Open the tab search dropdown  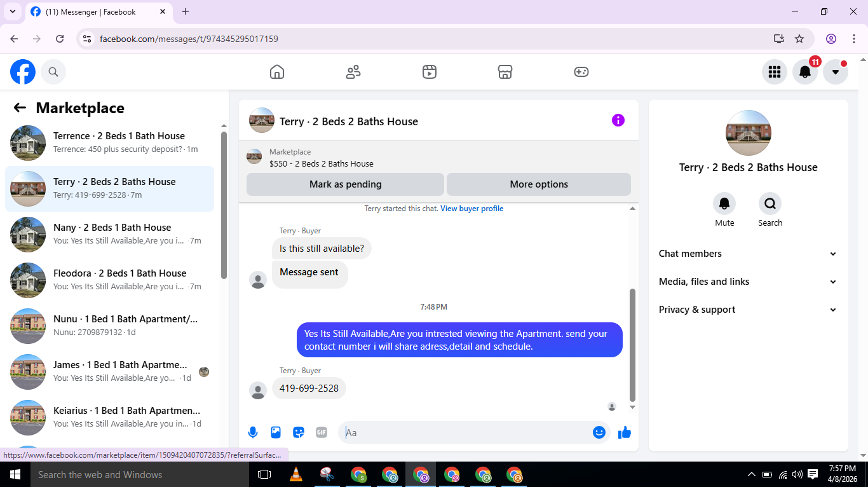(12, 11)
